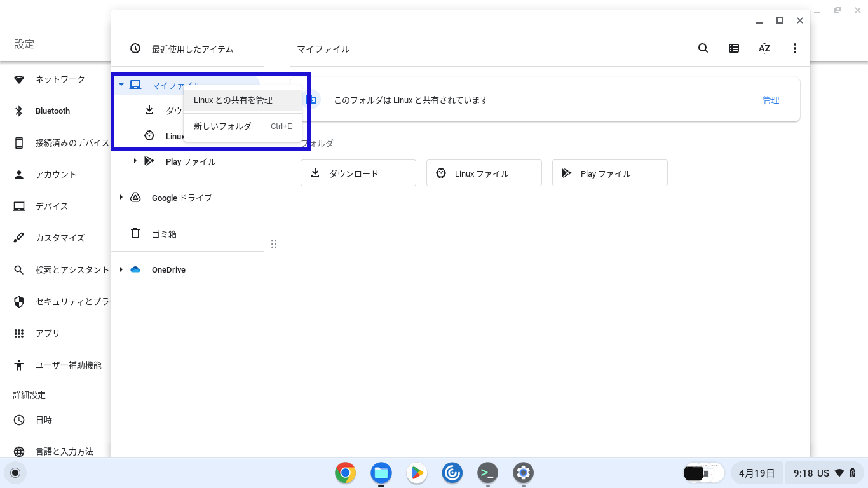Click the launcher circle button

tap(15, 473)
